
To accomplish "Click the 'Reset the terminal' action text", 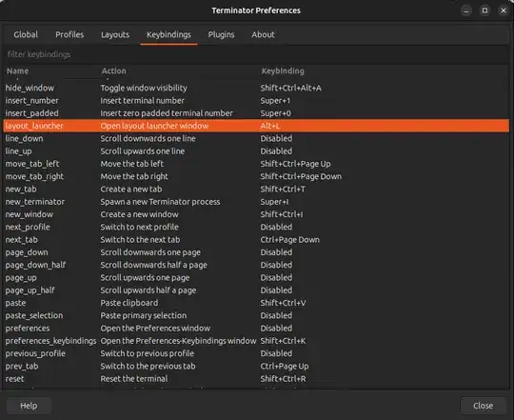I will point(134,379).
